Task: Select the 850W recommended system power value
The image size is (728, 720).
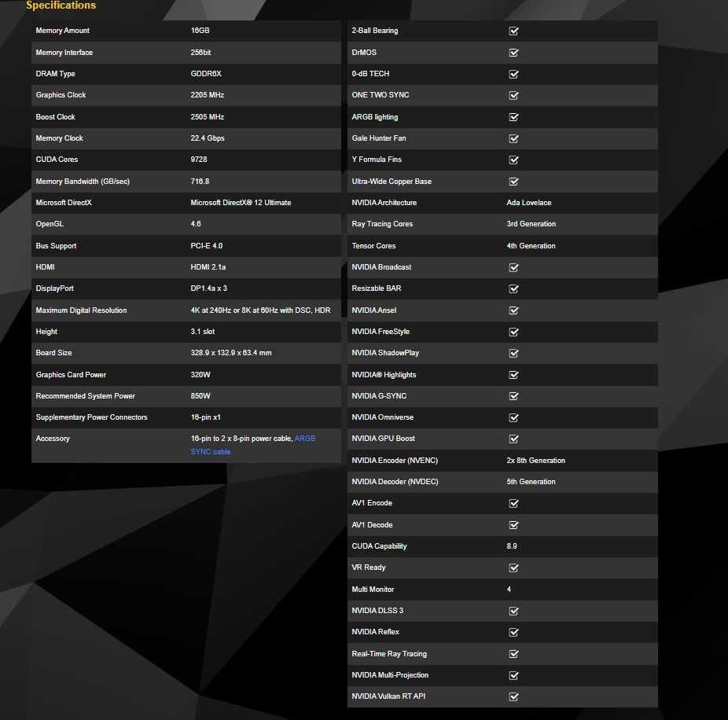Action: click(x=200, y=396)
